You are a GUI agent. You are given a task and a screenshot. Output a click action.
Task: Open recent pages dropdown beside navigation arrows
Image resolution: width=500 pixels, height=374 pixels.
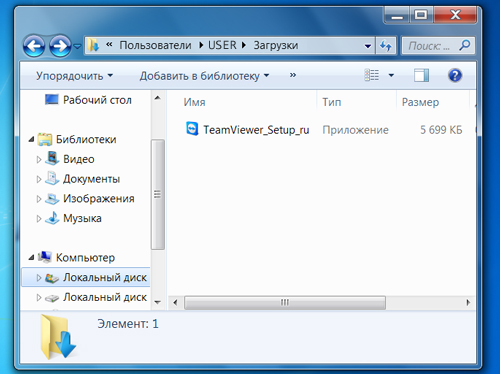coord(77,46)
